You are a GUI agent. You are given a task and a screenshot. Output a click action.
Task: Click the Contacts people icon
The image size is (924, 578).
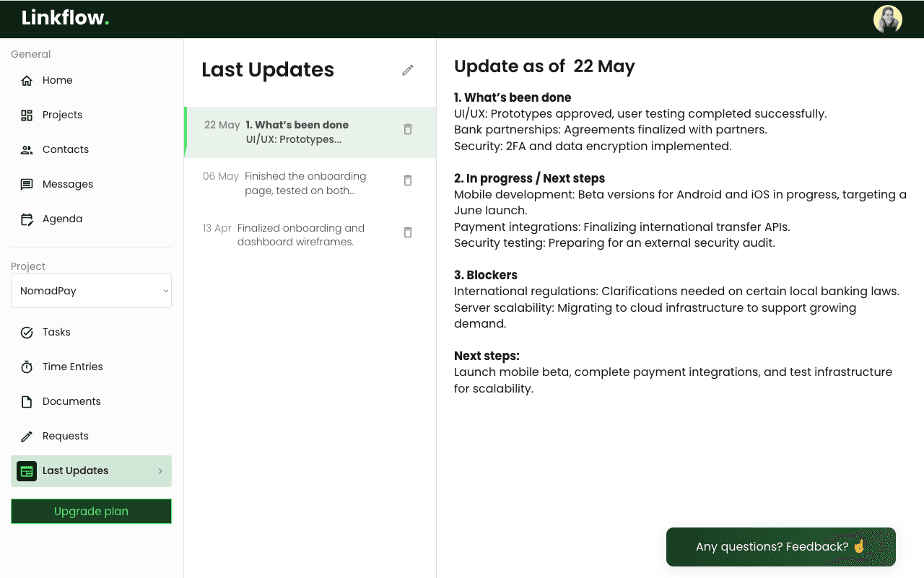[27, 149]
